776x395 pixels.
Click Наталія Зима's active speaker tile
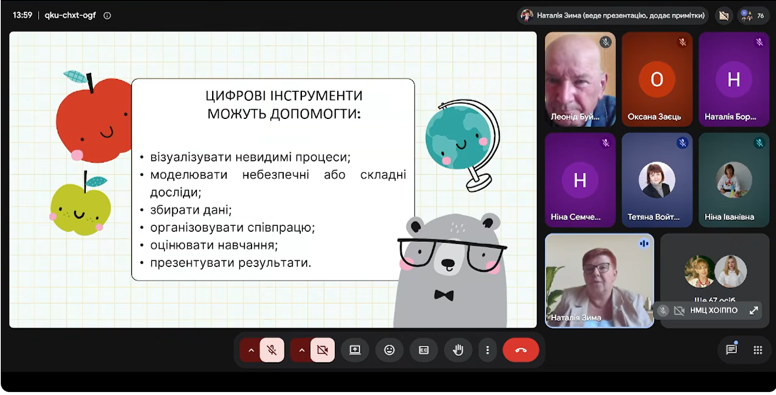(x=599, y=280)
